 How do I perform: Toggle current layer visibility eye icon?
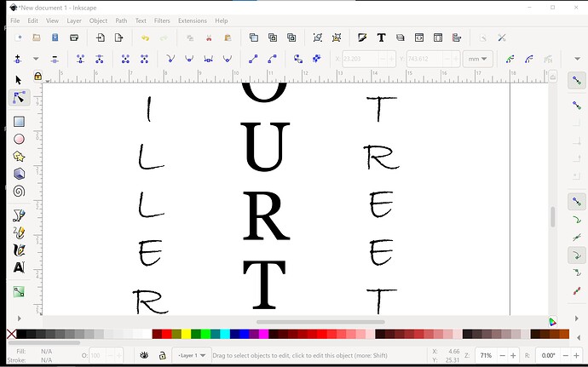(145, 355)
